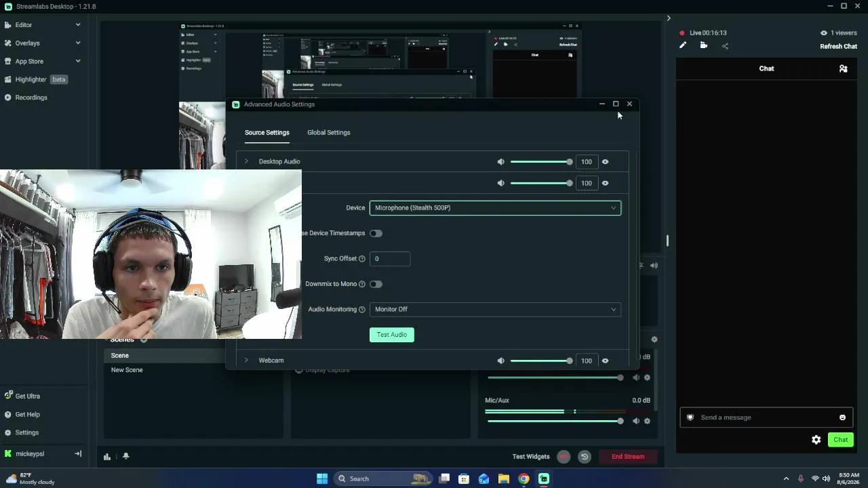Open the Mic/Aux mixer gear settings
This screenshot has width=868, height=488.
tap(647, 421)
